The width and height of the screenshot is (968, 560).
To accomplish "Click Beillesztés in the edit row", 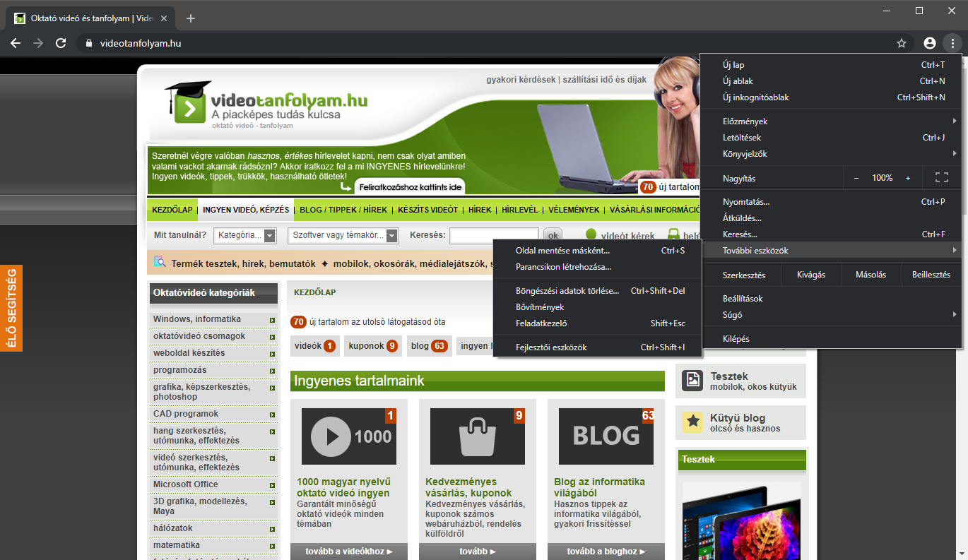I will coord(931,275).
